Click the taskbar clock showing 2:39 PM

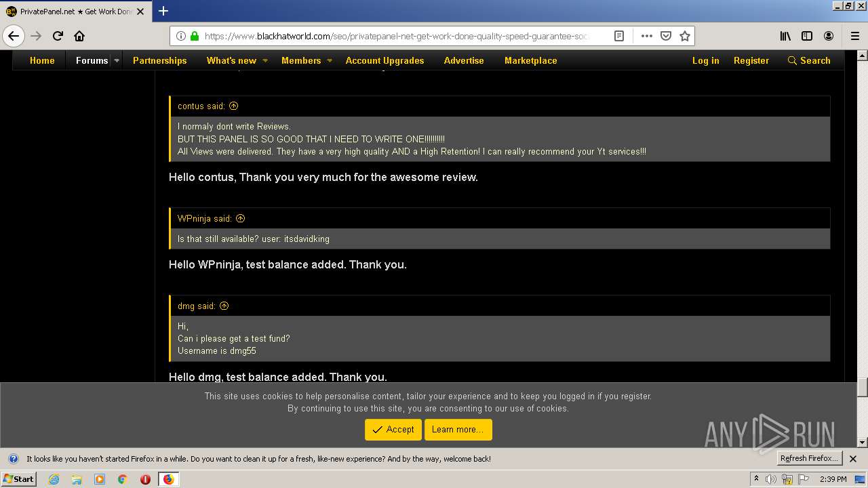833,479
